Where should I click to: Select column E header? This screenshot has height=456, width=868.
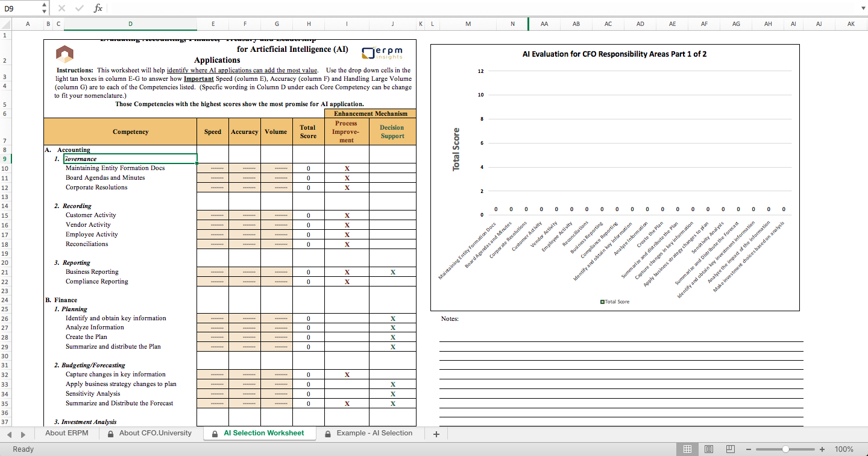coord(213,24)
